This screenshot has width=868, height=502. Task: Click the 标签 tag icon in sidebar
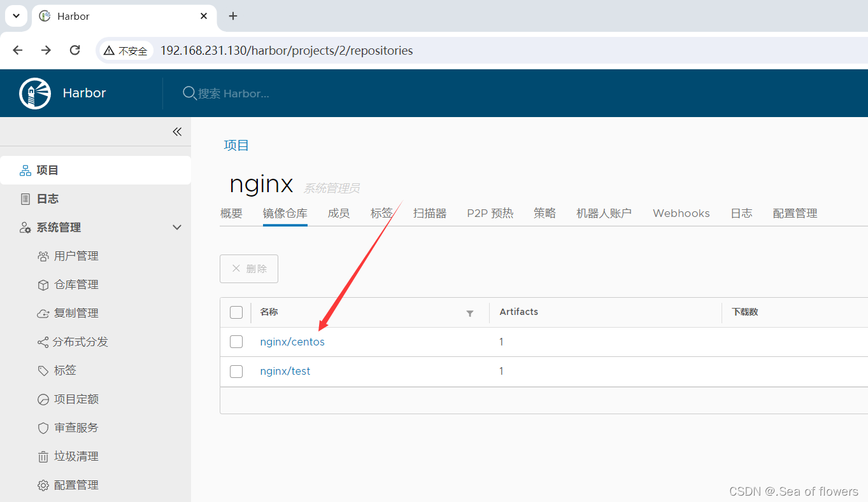click(43, 371)
